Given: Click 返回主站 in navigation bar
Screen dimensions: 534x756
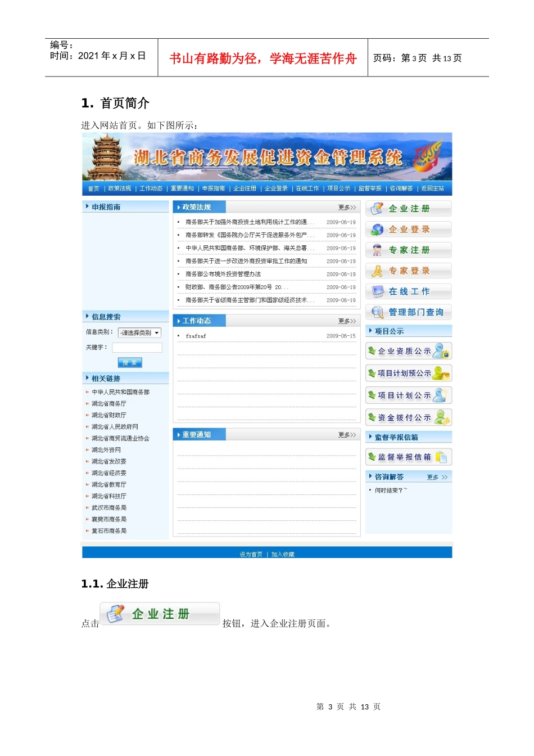Looking at the screenshot, I should point(433,188).
